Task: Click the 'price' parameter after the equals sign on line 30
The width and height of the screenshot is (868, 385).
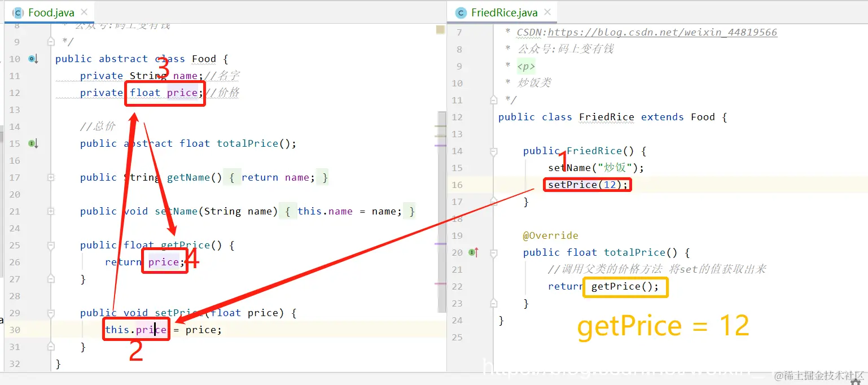Action: click(x=200, y=330)
